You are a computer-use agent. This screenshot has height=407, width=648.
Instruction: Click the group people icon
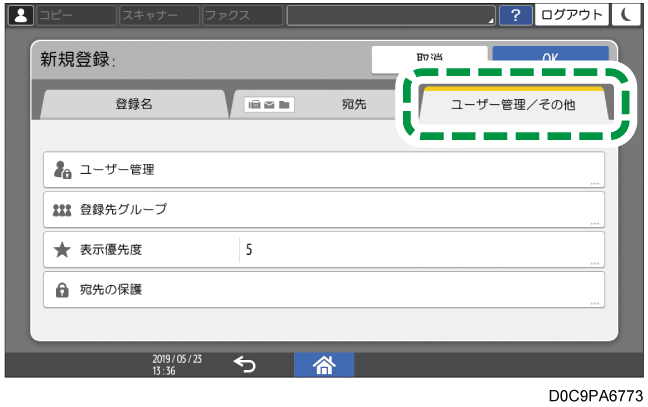[x=62, y=210]
